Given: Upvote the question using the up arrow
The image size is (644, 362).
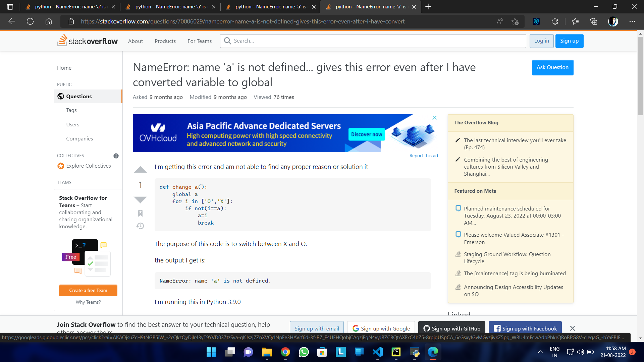Looking at the screenshot, I should pyautogui.click(x=140, y=170).
